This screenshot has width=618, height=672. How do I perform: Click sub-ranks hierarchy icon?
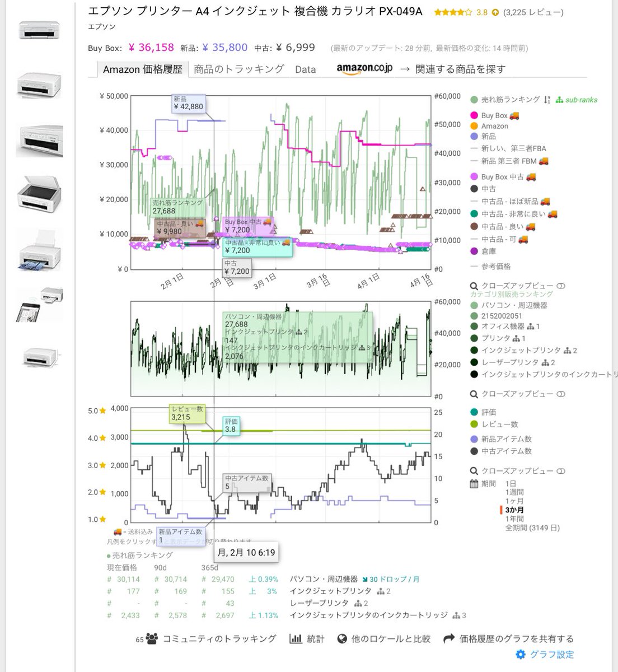click(x=559, y=100)
